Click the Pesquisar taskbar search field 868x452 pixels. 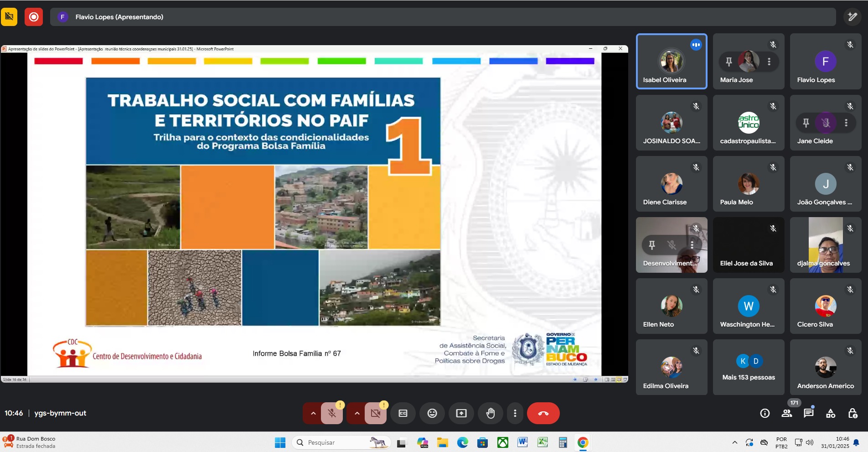(337, 442)
